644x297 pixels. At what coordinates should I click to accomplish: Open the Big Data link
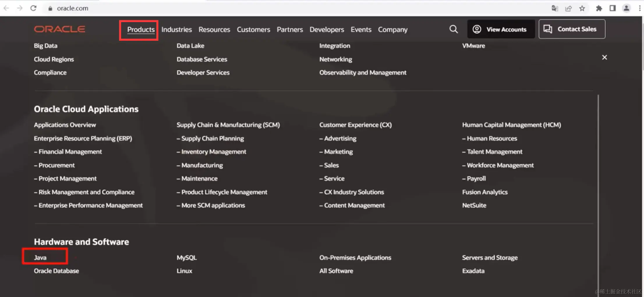[46, 46]
